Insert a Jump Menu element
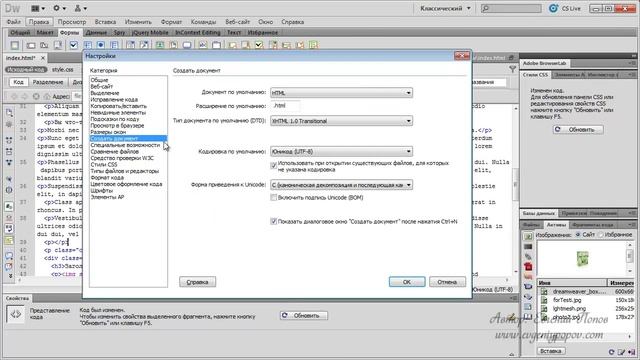This screenshot has height=360, width=640. point(144,45)
